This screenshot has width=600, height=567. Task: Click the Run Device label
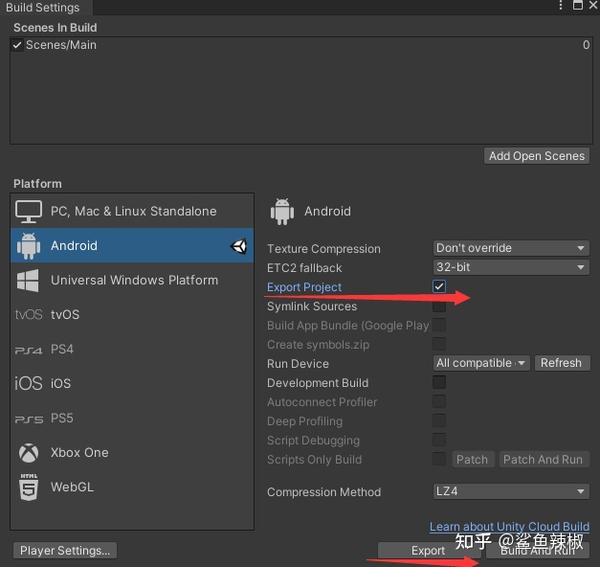(298, 364)
